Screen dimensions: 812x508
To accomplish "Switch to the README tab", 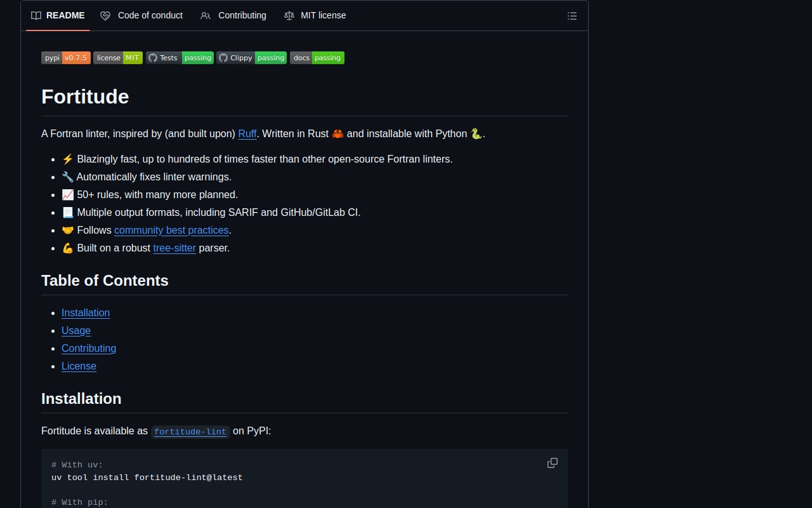I will 58,15.
